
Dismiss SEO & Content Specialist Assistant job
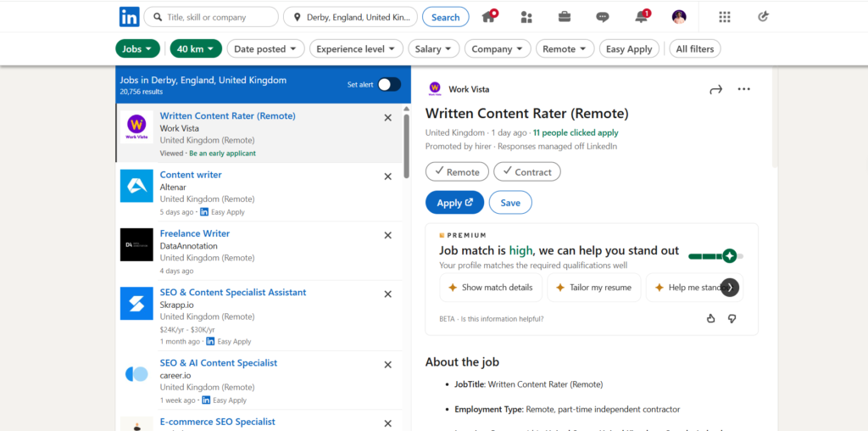point(388,294)
